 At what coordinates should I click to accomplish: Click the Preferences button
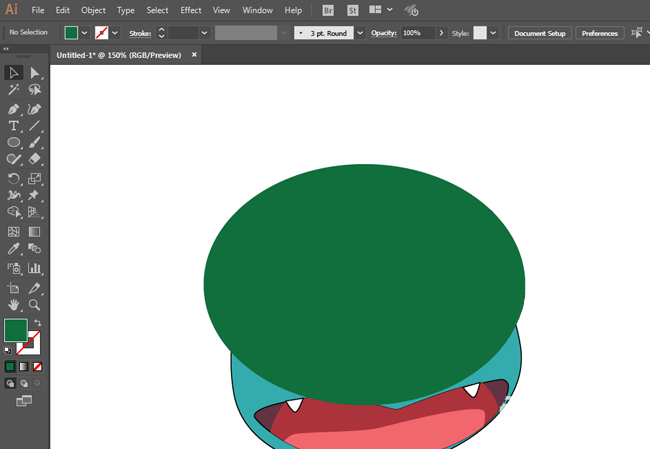pos(599,33)
